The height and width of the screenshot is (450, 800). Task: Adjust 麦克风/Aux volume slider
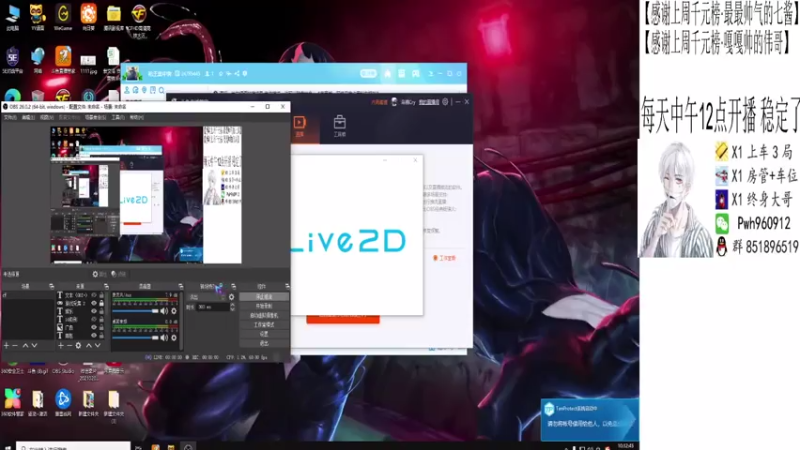[x=135, y=311]
